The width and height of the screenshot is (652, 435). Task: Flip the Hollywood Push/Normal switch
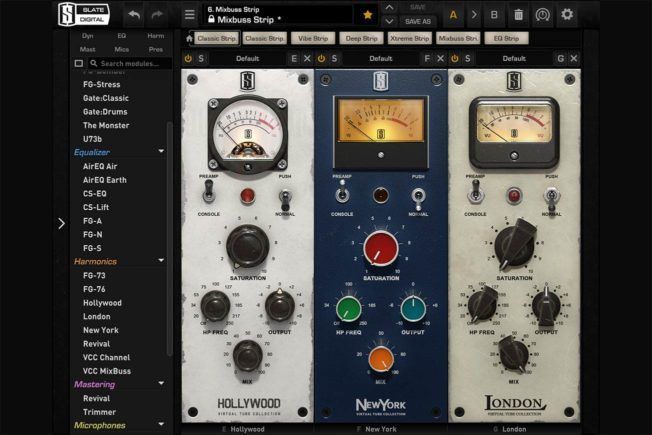(x=285, y=199)
